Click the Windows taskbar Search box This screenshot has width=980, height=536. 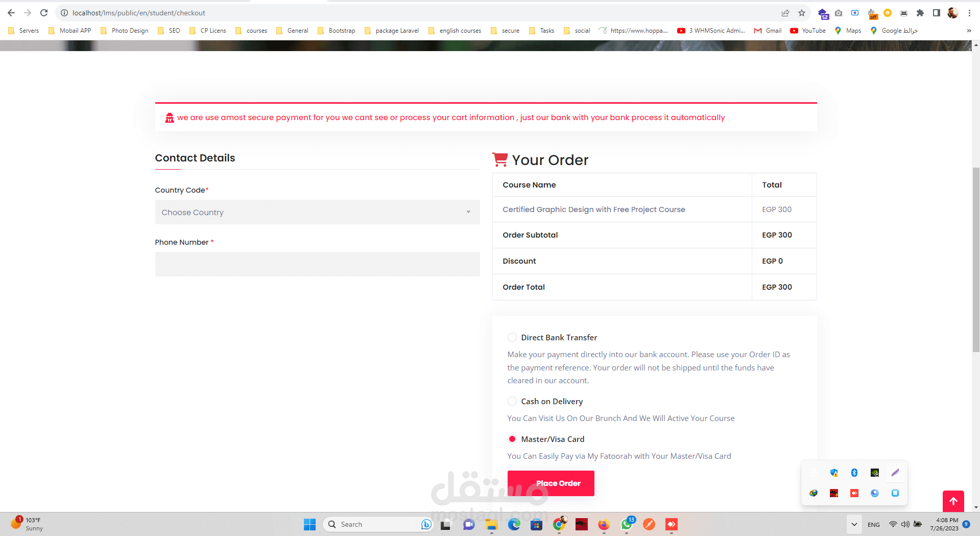378,524
